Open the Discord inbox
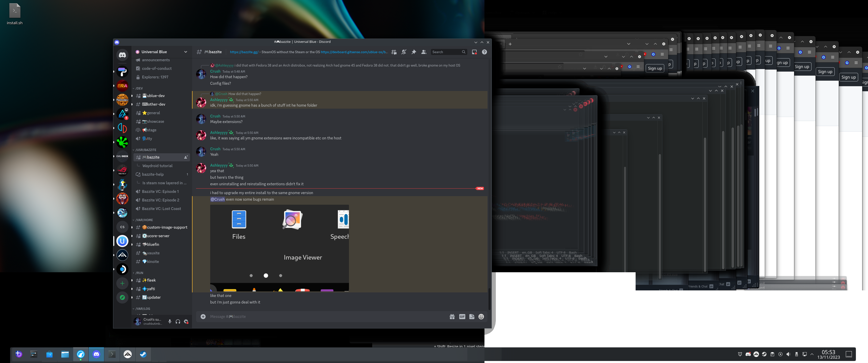 click(x=474, y=52)
